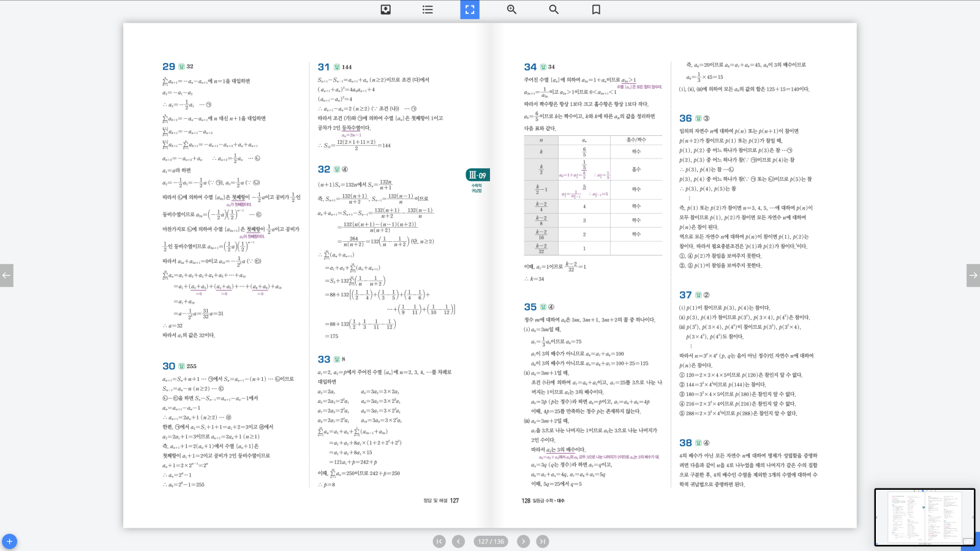This screenshot has width=980, height=551.
Task: Click the download icon in the toolbar
Action: pos(385,9)
